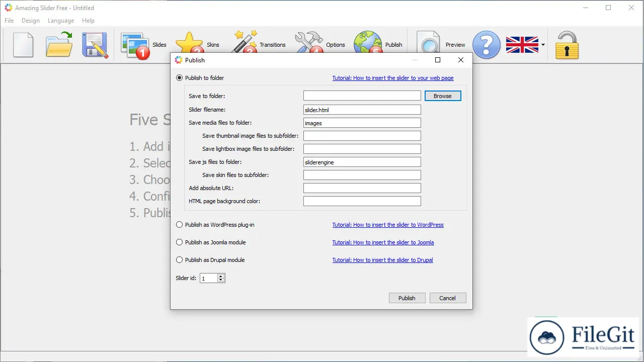
Task: Open the Slides step icon
Action: 136,45
